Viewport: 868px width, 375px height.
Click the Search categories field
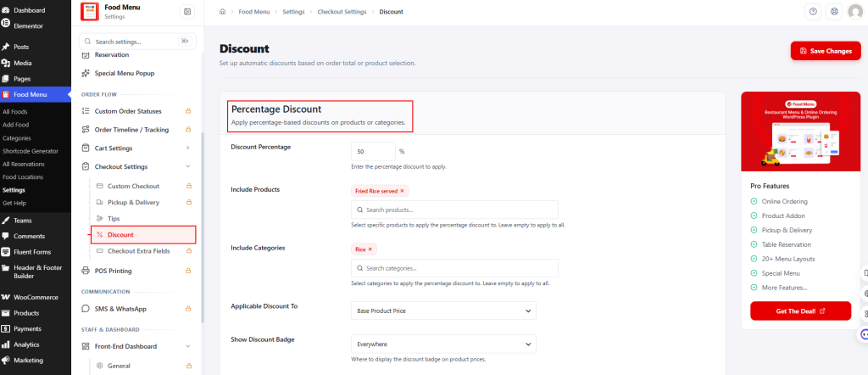tap(454, 268)
